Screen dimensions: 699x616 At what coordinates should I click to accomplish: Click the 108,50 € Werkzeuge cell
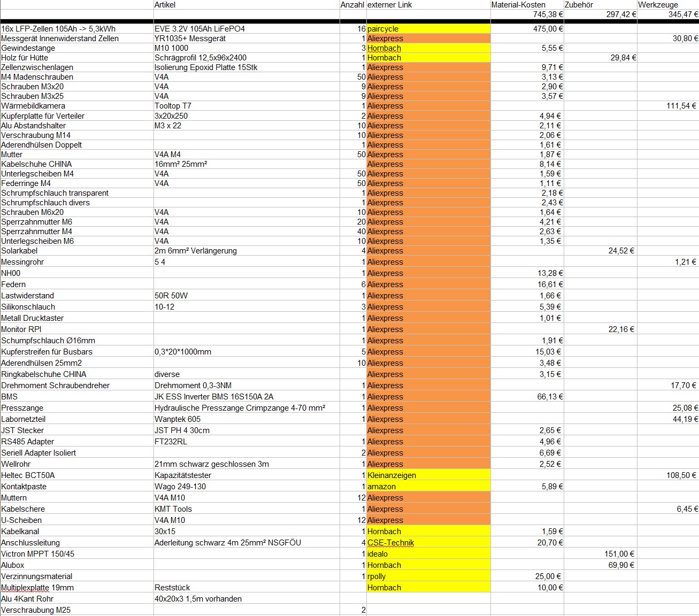[x=668, y=475]
